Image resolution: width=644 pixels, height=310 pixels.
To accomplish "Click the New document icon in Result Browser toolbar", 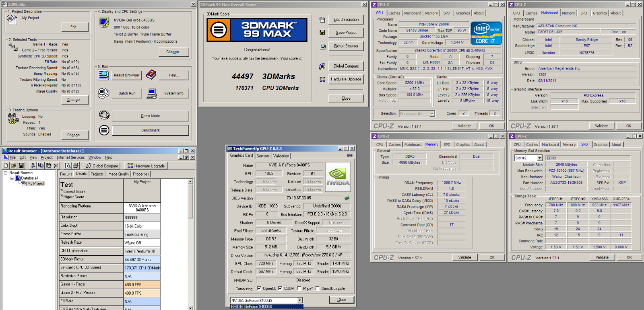I will [x=6, y=165].
